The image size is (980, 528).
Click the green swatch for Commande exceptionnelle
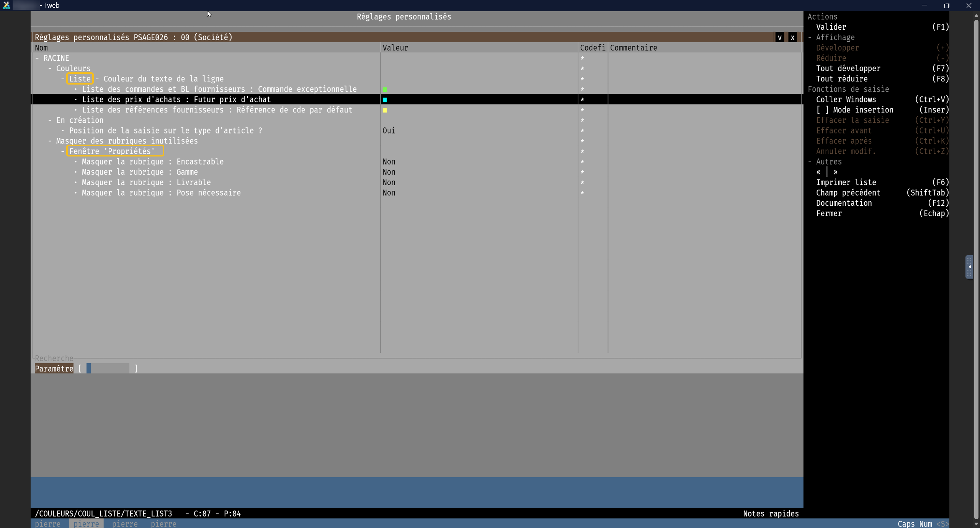pyautogui.click(x=385, y=90)
